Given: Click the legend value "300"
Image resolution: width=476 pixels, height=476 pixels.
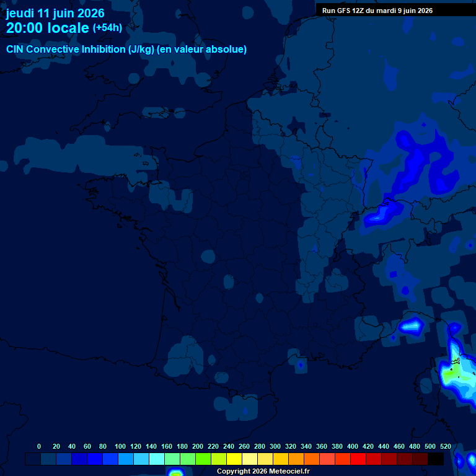Looking at the screenshot, I should [275, 446].
